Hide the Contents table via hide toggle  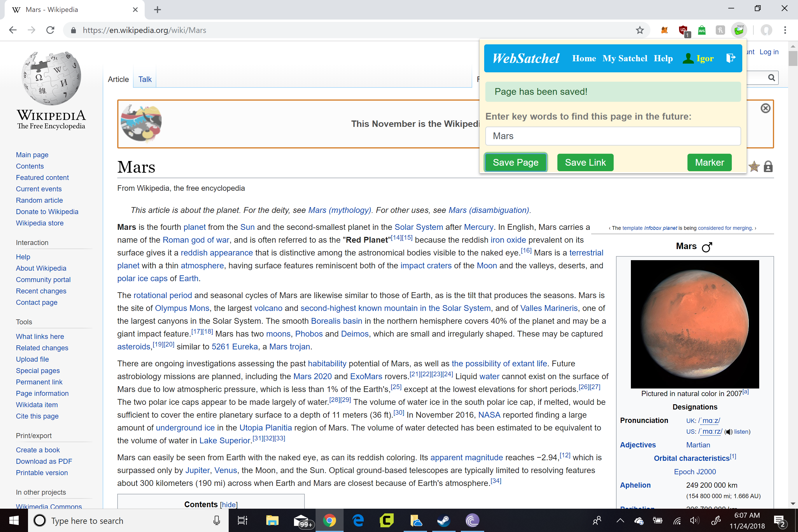click(228, 504)
